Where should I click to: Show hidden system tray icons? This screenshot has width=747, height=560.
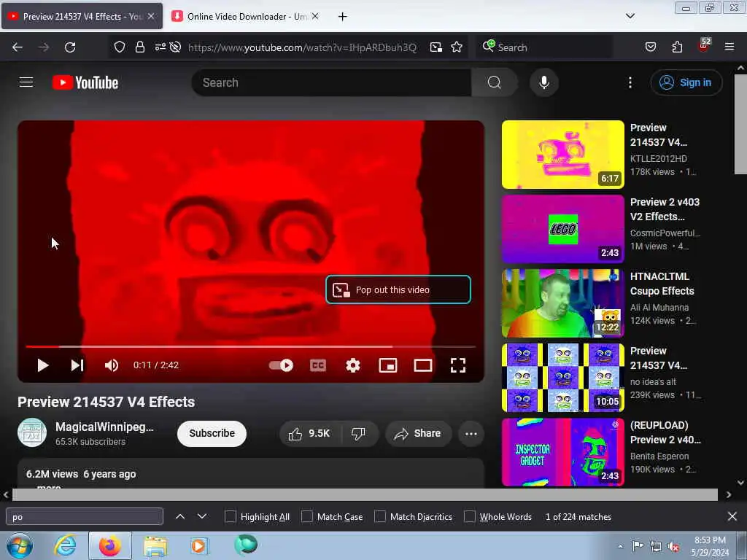click(x=620, y=546)
